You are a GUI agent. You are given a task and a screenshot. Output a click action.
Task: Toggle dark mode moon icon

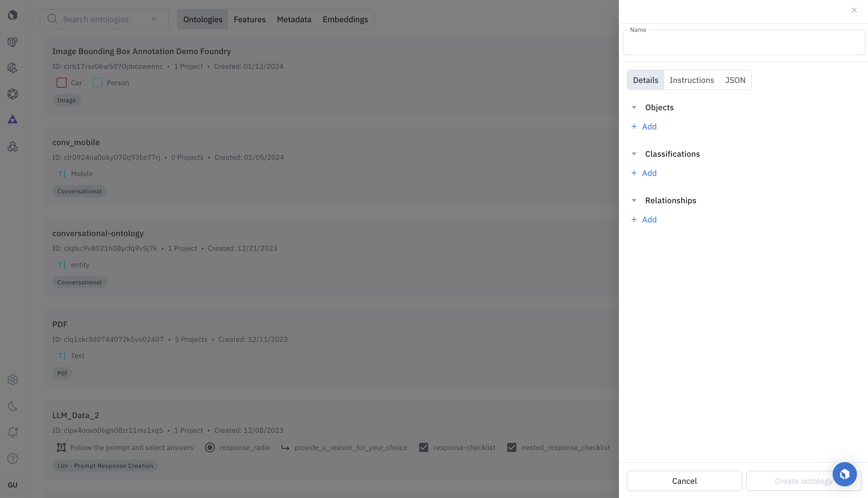[x=13, y=406]
